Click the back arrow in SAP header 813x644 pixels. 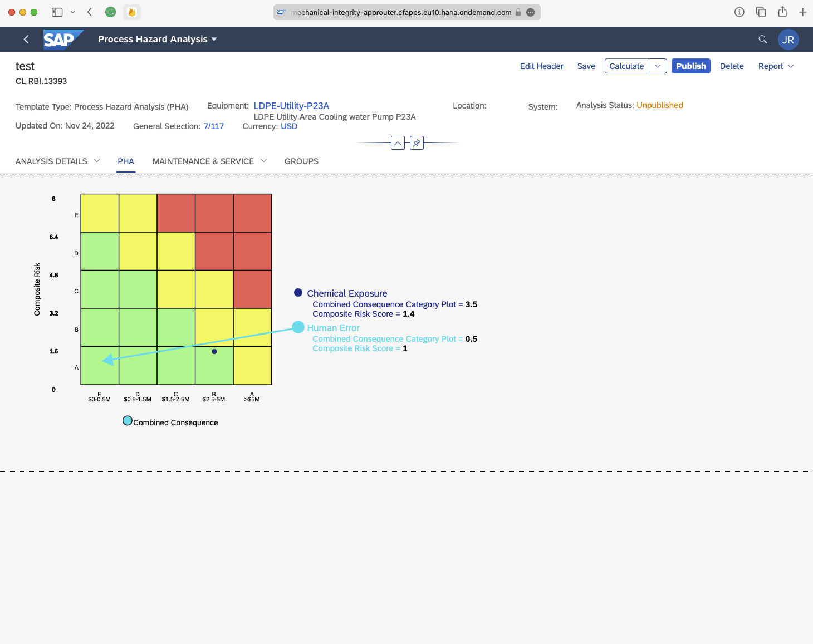click(26, 40)
